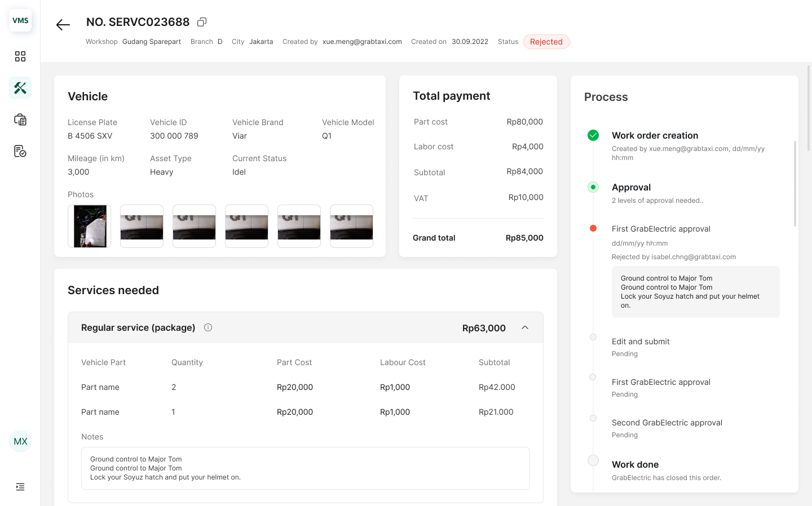Click the Notes text field
812x506 pixels.
click(305, 468)
